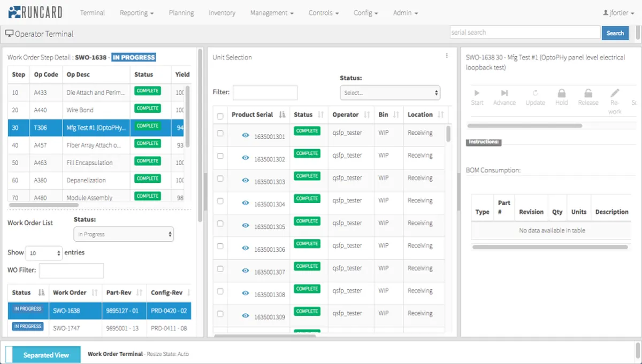Focus the WO Filter field
This screenshot has width=642, height=364.
[71, 270]
